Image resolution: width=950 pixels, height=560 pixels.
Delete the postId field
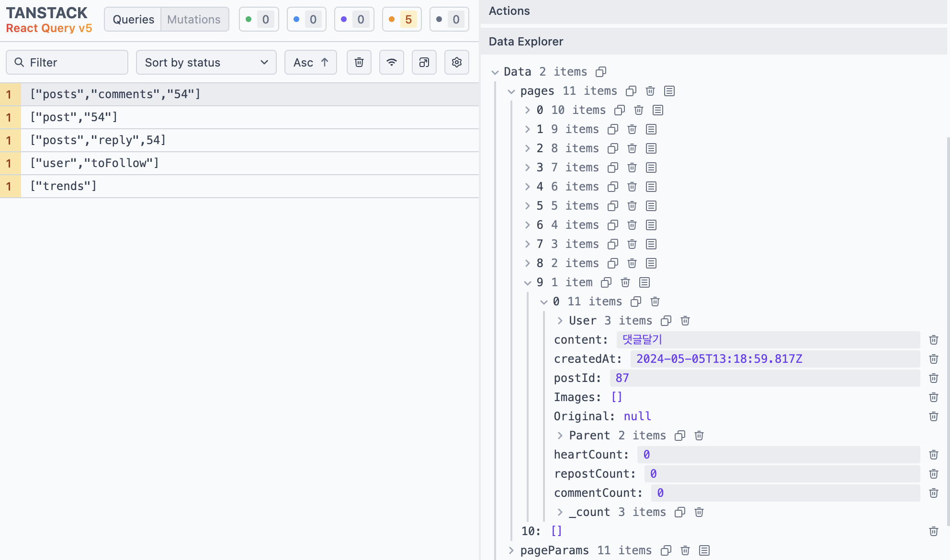pos(934,378)
